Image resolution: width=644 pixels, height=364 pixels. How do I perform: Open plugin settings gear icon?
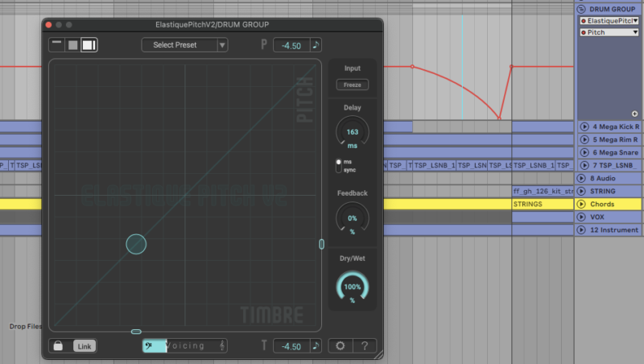[x=341, y=345]
